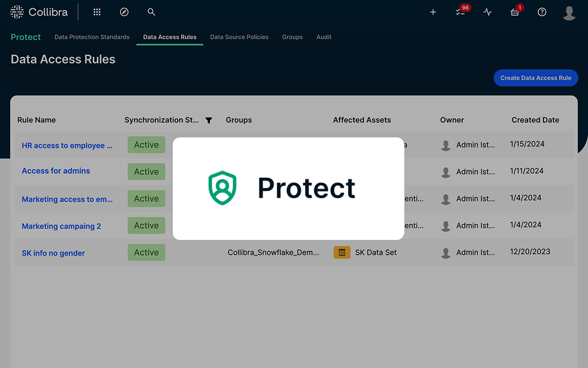Open the Synchronization Status filter
Viewport: 588px width, 368px height.
tap(209, 120)
